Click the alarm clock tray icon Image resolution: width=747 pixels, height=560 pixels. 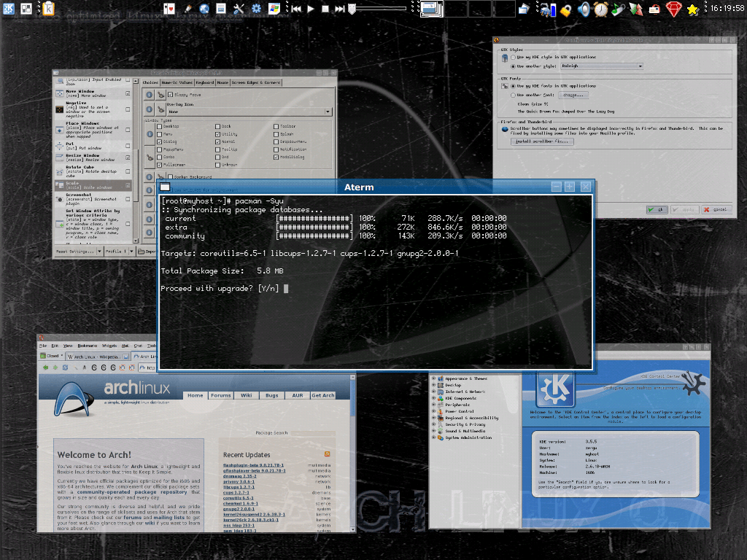coord(600,9)
